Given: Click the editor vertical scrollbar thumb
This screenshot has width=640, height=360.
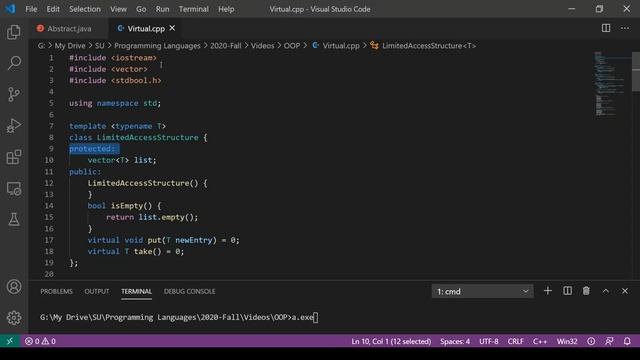Looking at the screenshot, I should tap(636, 72).
